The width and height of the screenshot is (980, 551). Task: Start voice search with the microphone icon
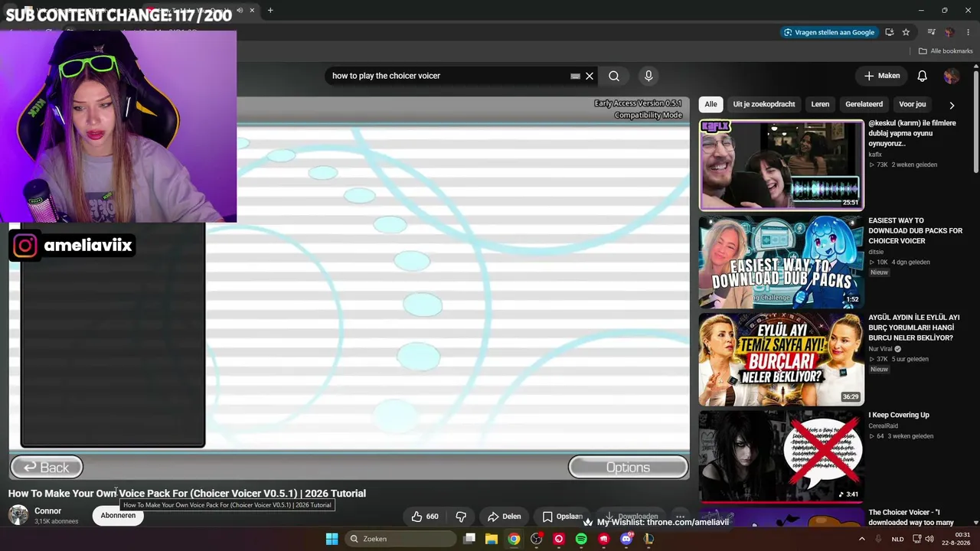[x=648, y=76]
